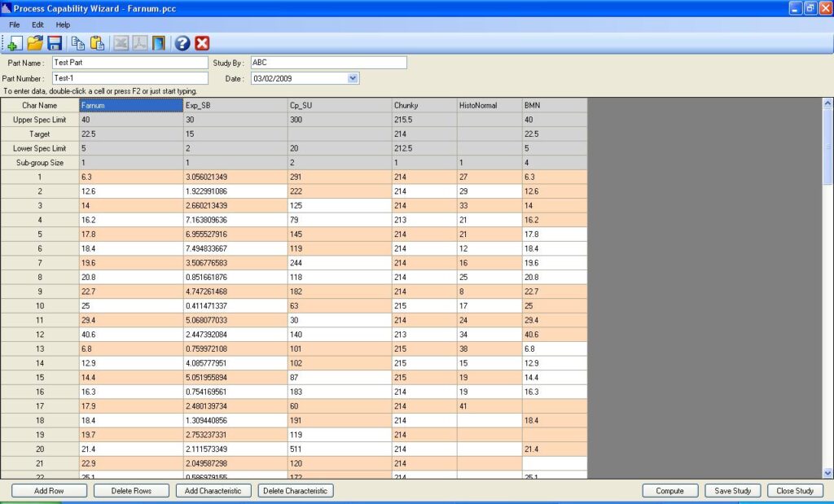
Task: Select Cp_SU cell with value 291
Action: click(x=340, y=177)
